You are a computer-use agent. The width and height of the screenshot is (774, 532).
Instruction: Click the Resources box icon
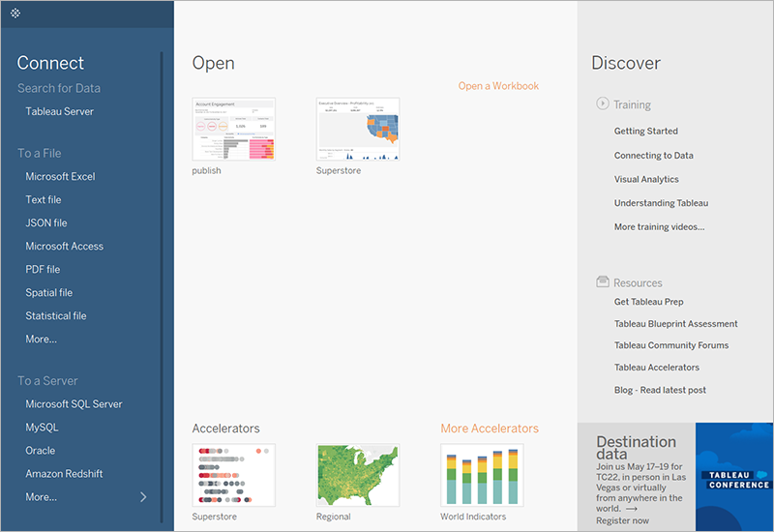602,281
